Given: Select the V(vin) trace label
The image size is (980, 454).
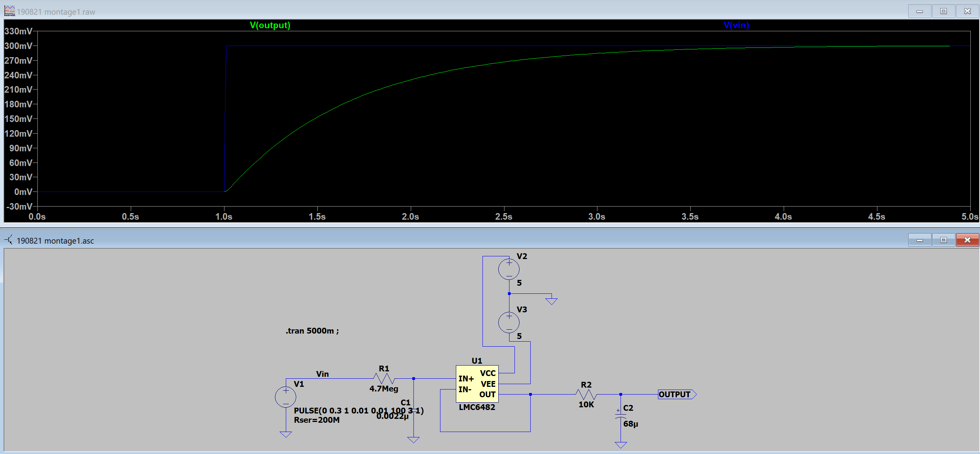Looking at the screenshot, I should (x=736, y=25).
